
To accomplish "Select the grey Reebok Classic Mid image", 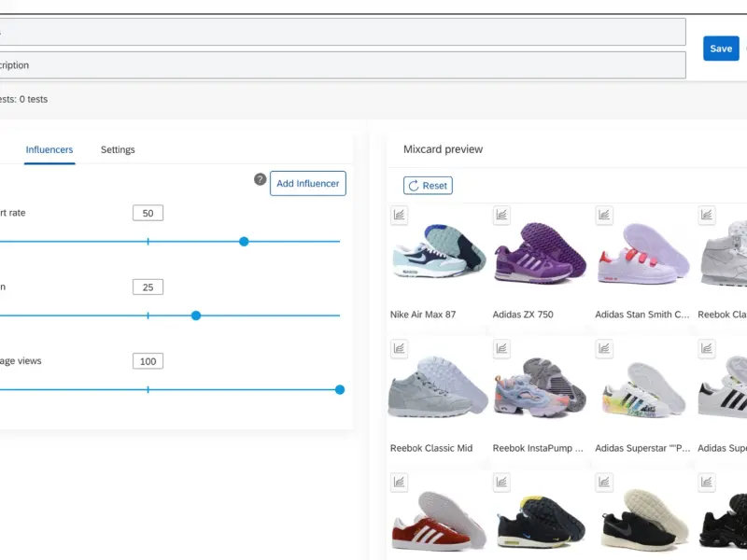I will 438,387.
